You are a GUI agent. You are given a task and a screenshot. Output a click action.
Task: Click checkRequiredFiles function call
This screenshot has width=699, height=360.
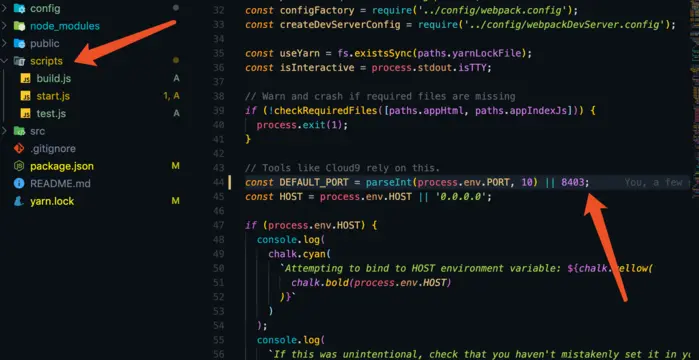(x=325, y=110)
